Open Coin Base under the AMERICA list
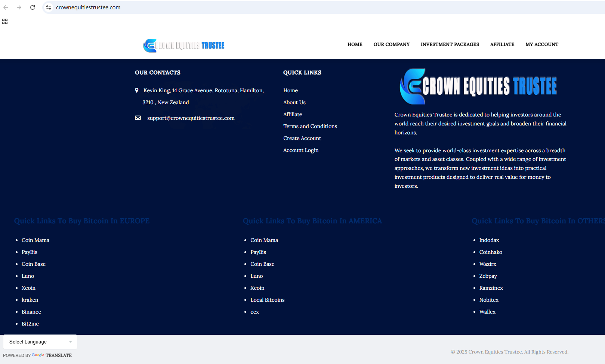Image resolution: width=605 pixels, height=364 pixels. [x=262, y=264]
